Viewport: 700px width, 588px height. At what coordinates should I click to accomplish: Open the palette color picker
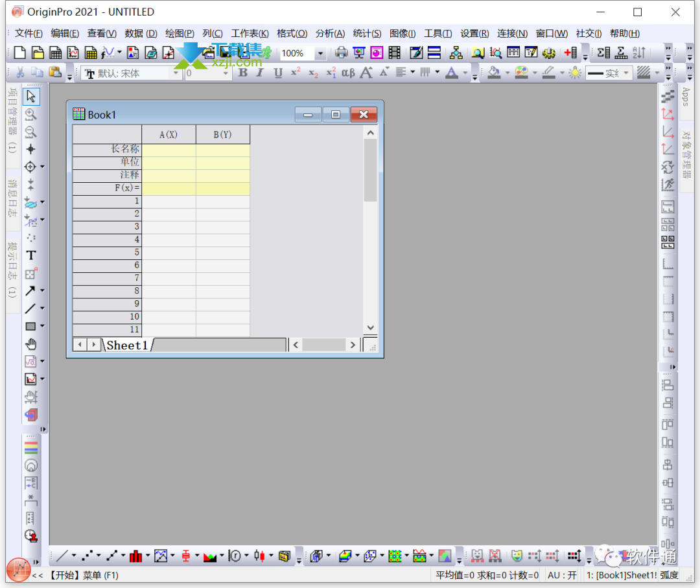(x=521, y=73)
